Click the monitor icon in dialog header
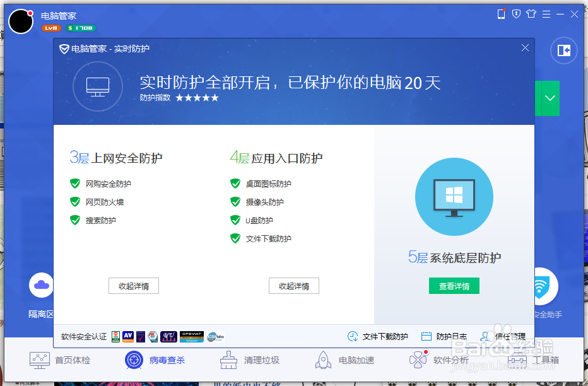 [x=98, y=86]
